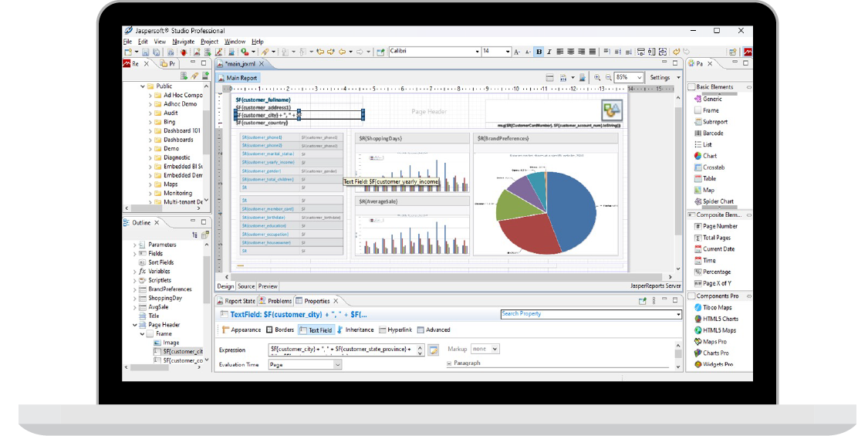Expand the Parameters node in Outline

(134, 245)
